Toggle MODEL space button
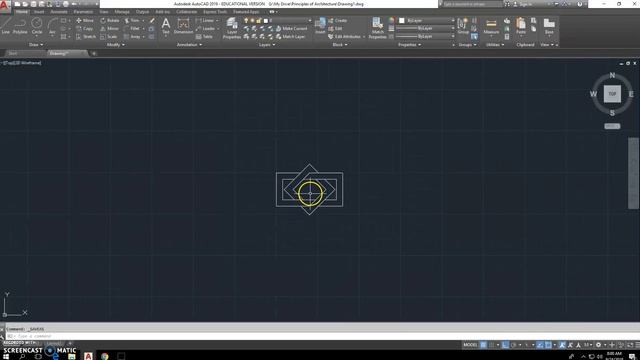The image size is (640, 360). point(470,345)
